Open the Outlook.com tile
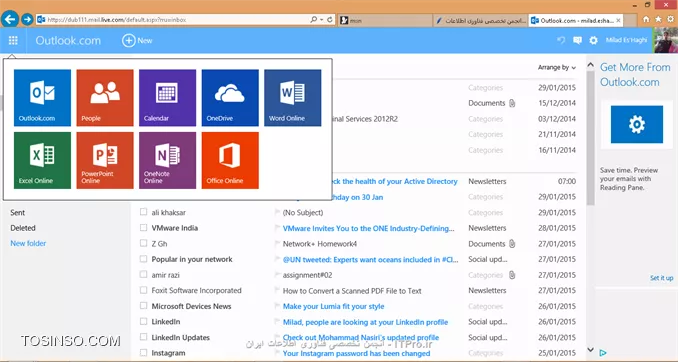 coord(42,98)
